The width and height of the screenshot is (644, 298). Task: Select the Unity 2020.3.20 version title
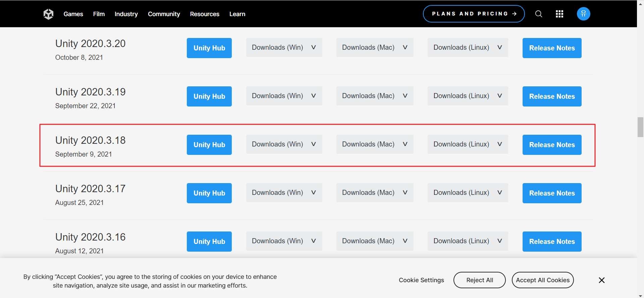[91, 44]
